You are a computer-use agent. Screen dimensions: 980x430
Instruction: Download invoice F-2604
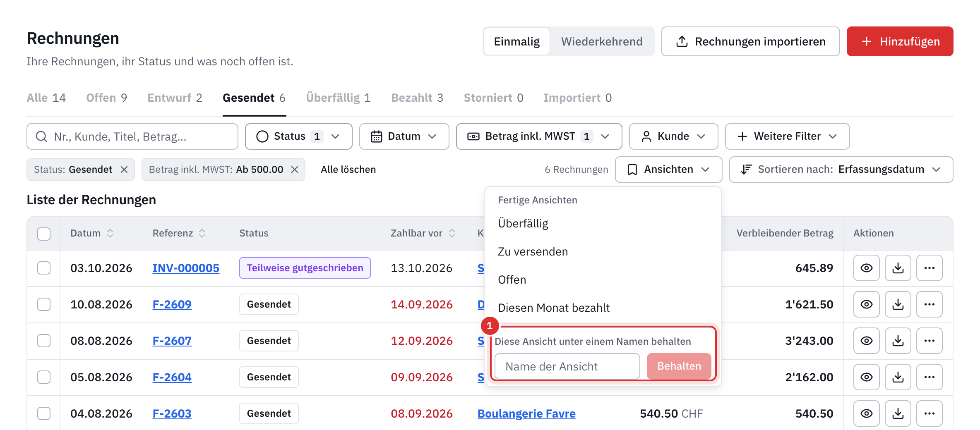point(898,377)
